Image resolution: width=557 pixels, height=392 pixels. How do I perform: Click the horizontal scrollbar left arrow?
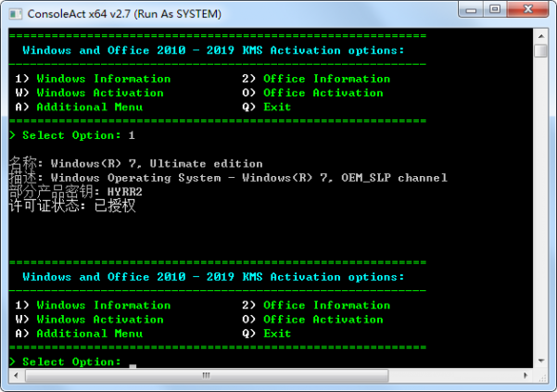(x=17, y=375)
